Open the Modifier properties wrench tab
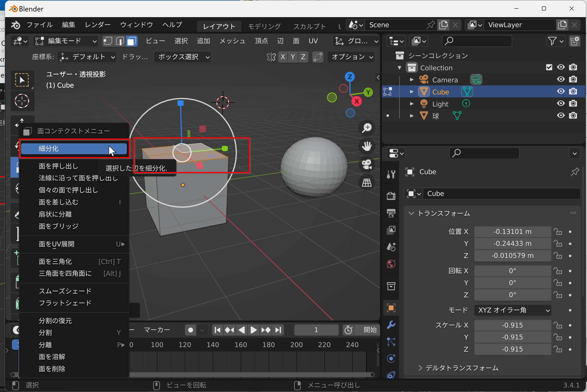 391,325
